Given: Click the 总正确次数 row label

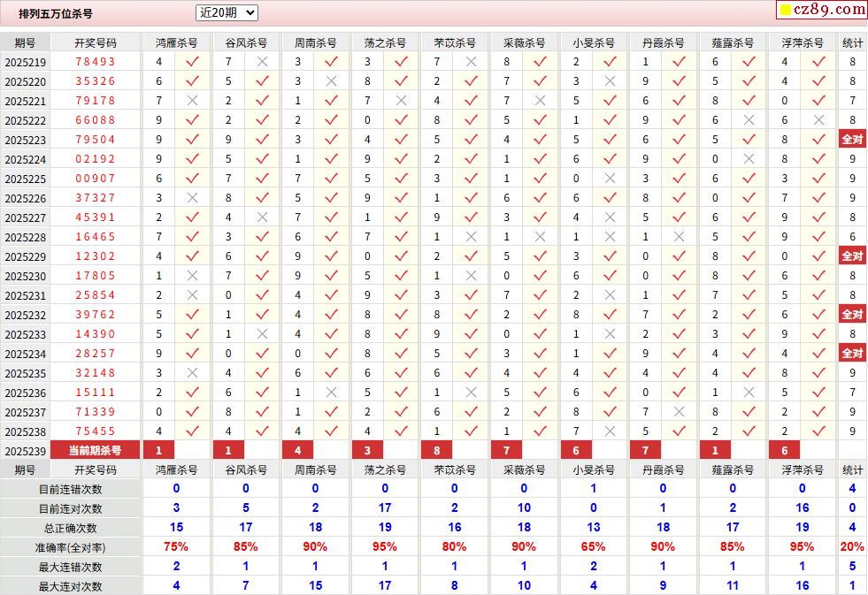Looking at the screenshot, I should pos(70,528).
